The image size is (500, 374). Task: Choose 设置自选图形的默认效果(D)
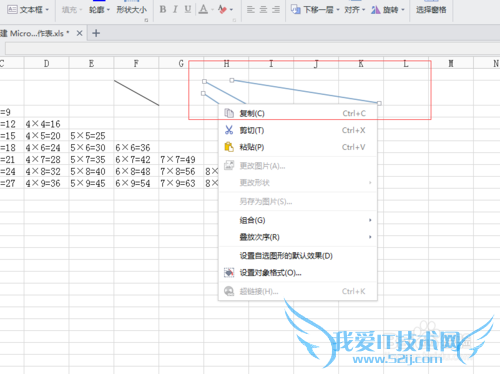297,256
